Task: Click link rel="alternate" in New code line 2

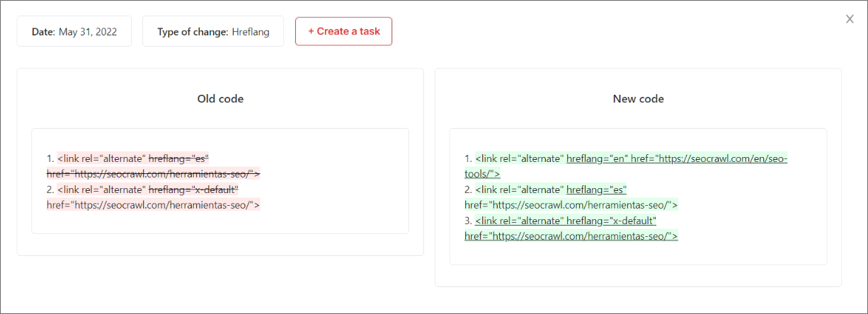Action: pos(520,190)
